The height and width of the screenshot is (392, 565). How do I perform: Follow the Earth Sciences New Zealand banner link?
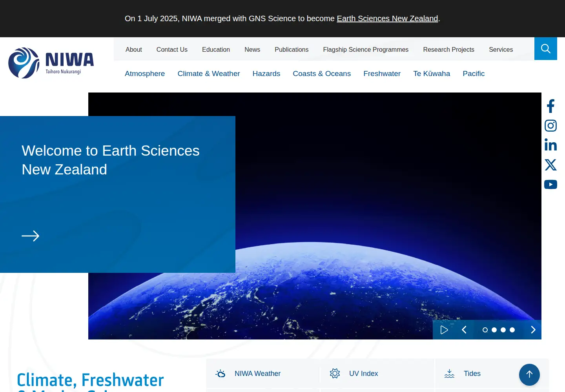[x=387, y=18]
